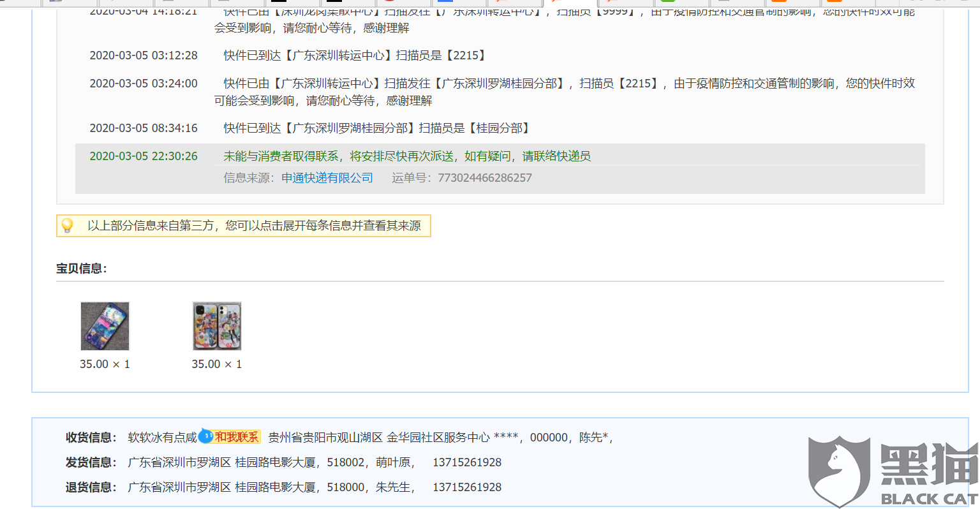Click the blue chat bubble icon beside 和我联系
This screenshot has width=980, height=509.
(205, 437)
